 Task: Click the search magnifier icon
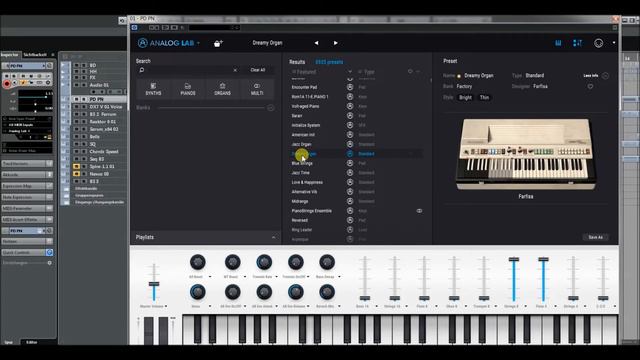142,70
